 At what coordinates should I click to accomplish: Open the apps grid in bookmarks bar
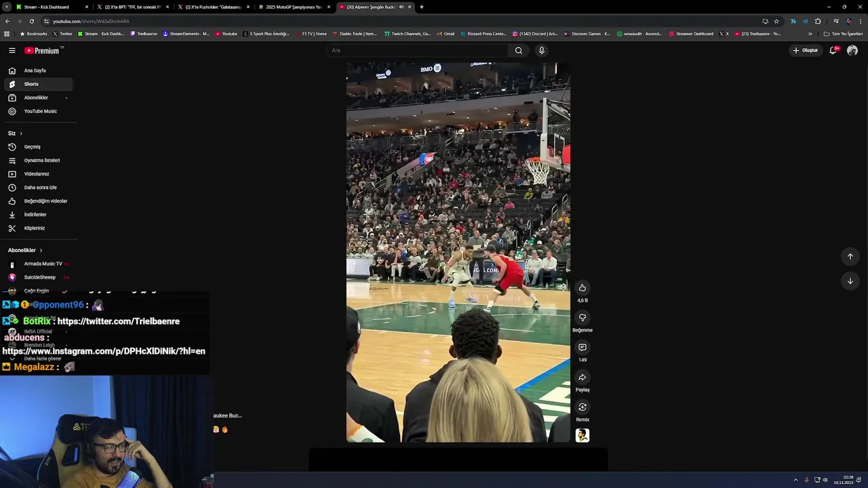click(7, 34)
